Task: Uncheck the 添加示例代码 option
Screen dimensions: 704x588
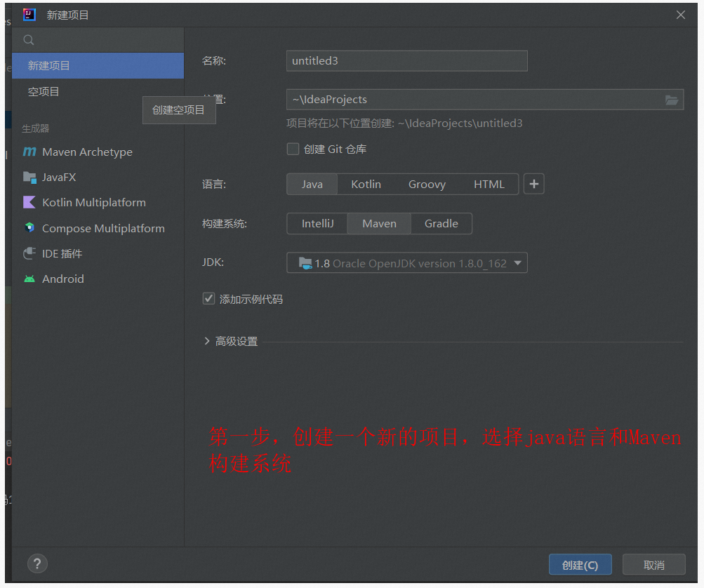Action: coord(208,298)
